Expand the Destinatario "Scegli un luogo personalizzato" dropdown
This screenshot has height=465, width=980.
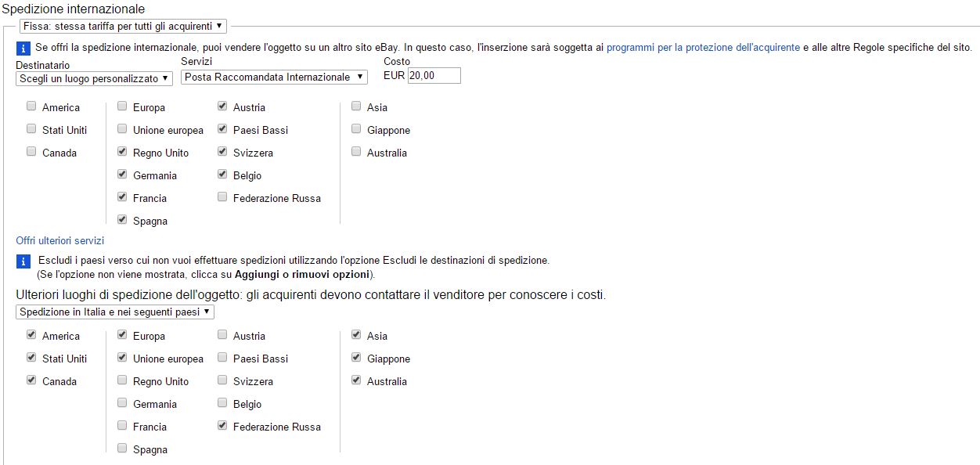(94, 78)
